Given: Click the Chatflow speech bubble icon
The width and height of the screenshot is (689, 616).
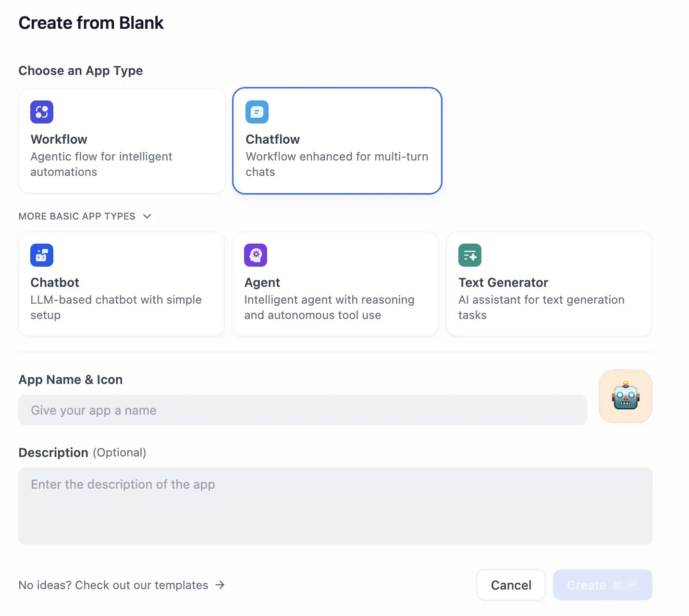Looking at the screenshot, I should (257, 112).
